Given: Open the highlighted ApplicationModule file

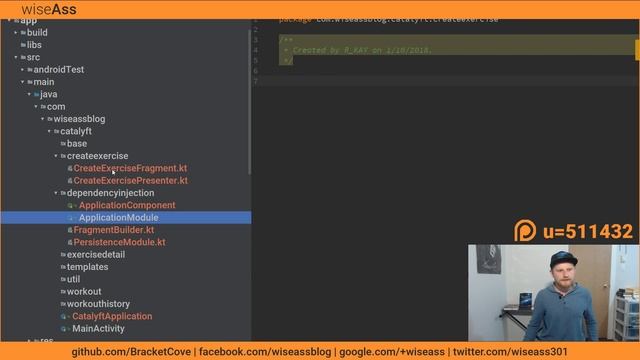Looking at the screenshot, I should click(x=119, y=218).
